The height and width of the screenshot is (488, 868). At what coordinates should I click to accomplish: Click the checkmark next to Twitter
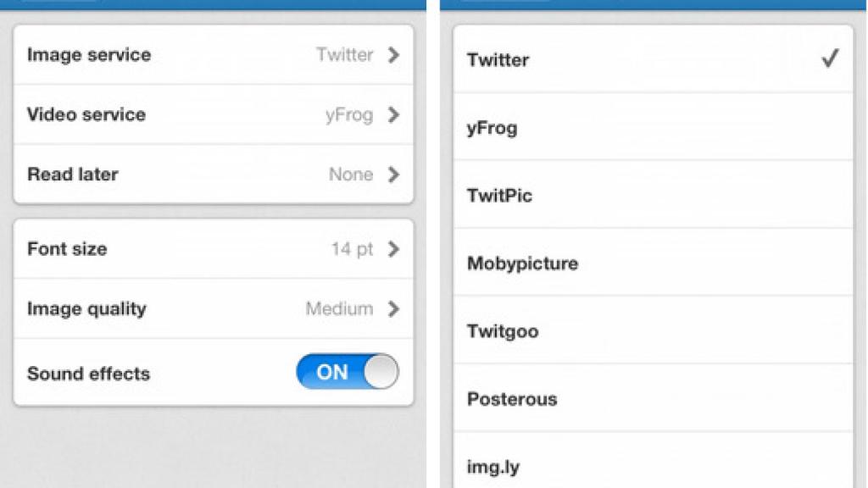pos(830,59)
